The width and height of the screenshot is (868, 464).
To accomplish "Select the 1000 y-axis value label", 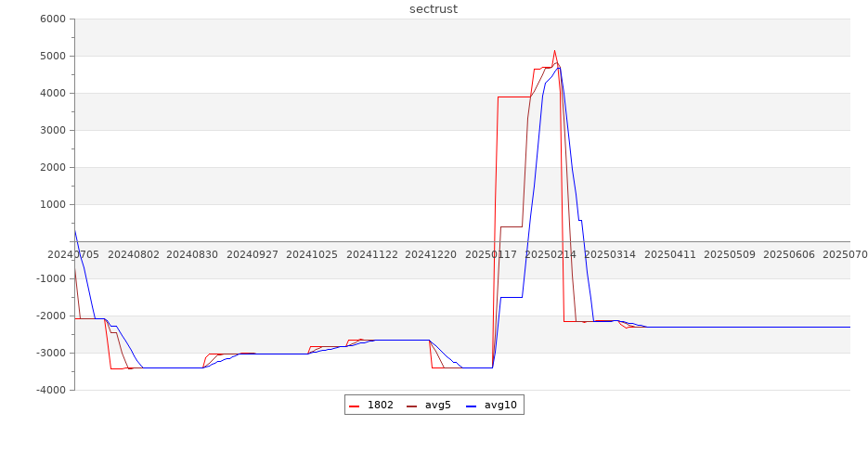I will click(53, 205).
